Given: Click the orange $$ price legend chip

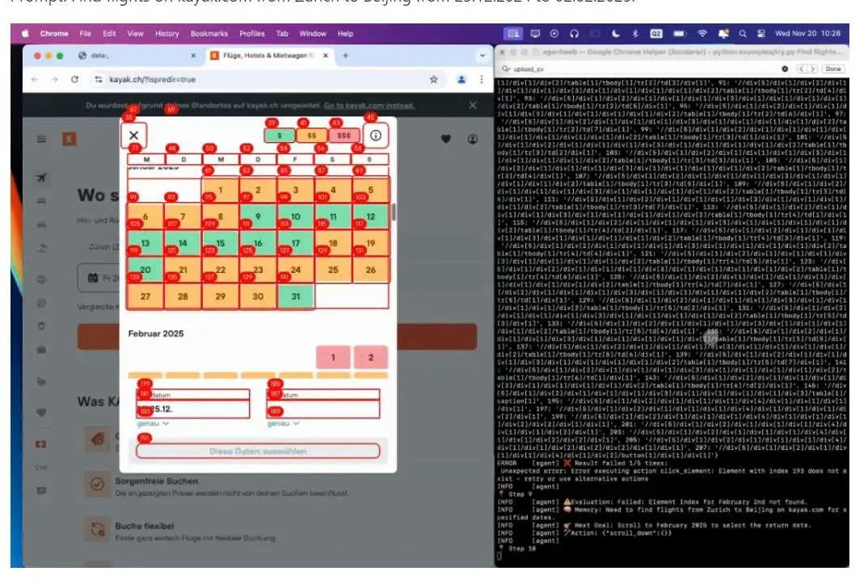Looking at the screenshot, I should coord(312,136).
